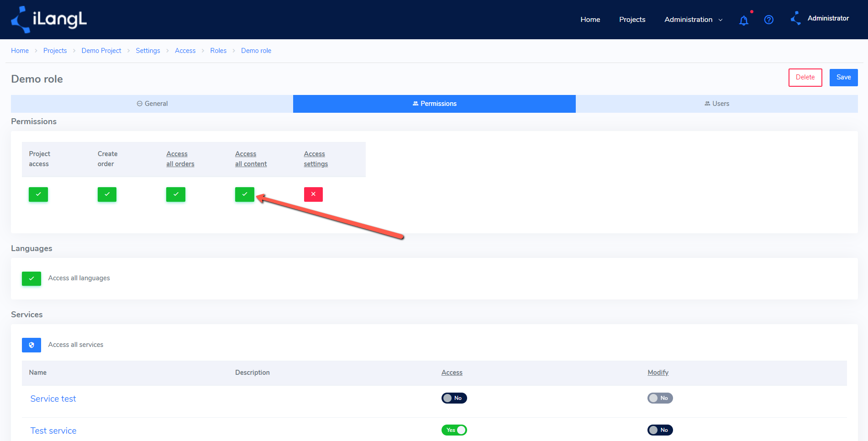The image size is (868, 441).
Task: Expand the Administration dropdown menu
Action: (x=694, y=20)
